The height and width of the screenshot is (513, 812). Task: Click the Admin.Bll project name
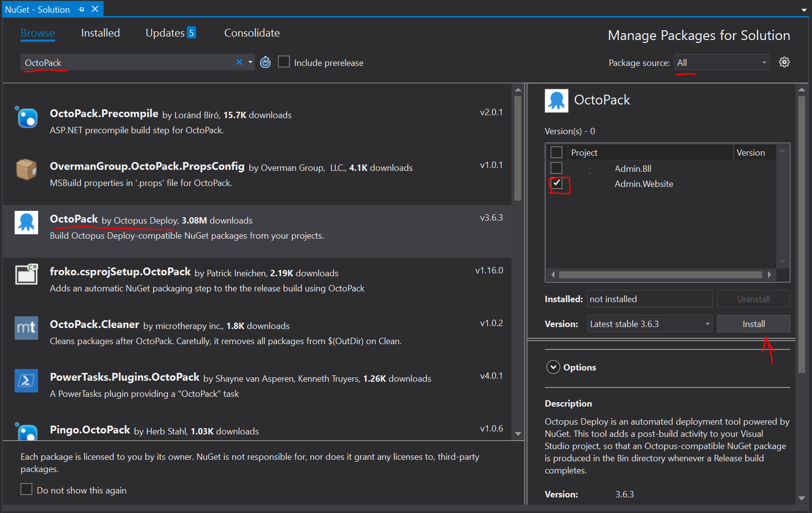[633, 169]
